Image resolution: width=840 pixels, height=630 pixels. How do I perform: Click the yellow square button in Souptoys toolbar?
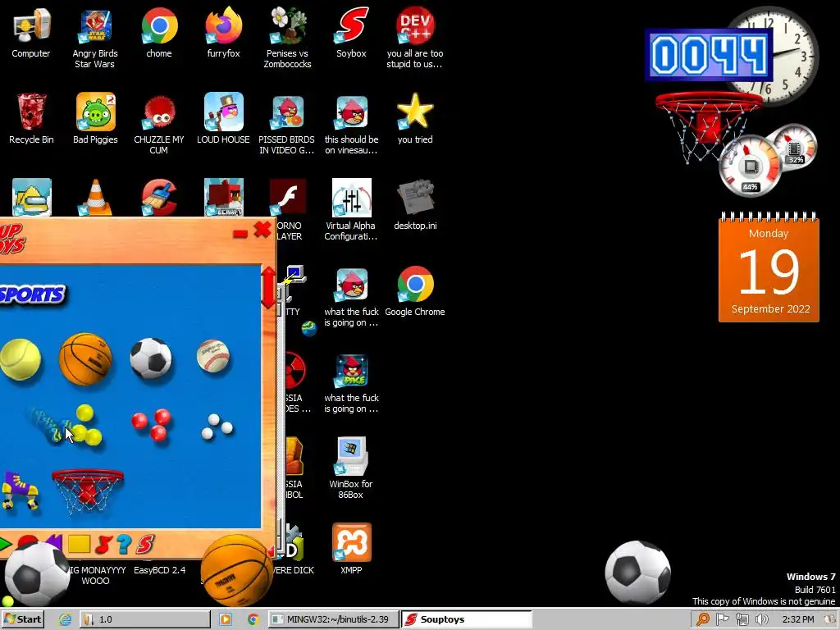point(79,545)
